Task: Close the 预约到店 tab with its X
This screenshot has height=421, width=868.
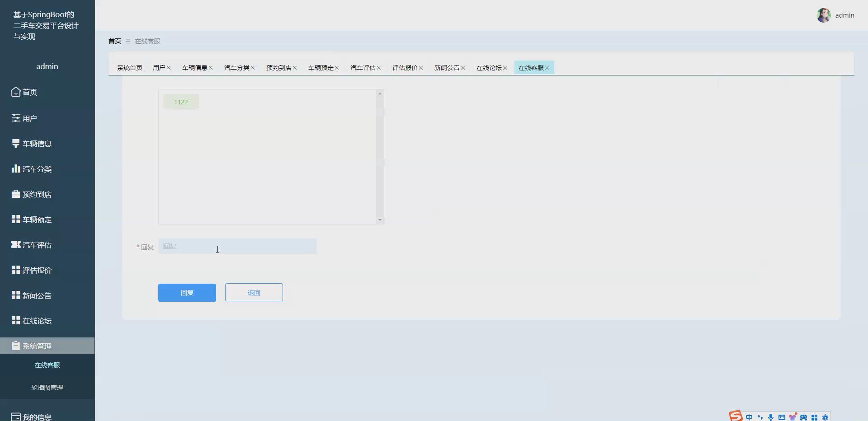Action: [x=295, y=68]
